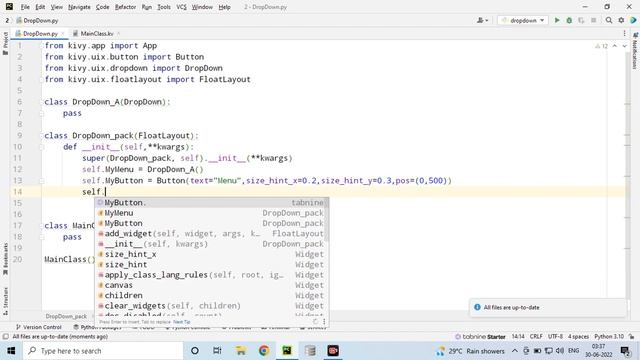The image size is (640, 360).
Task: Open the user account icon menu
Action: coord(482,20)
